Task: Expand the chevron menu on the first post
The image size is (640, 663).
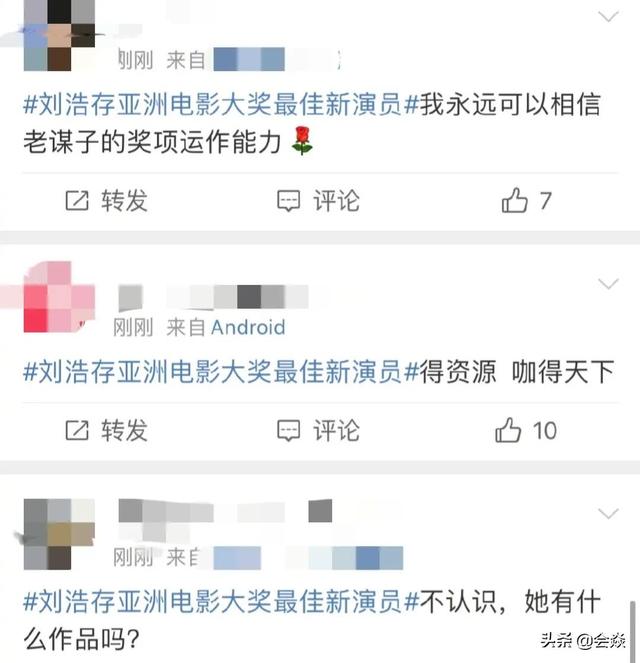Action: tap(609, 17)
